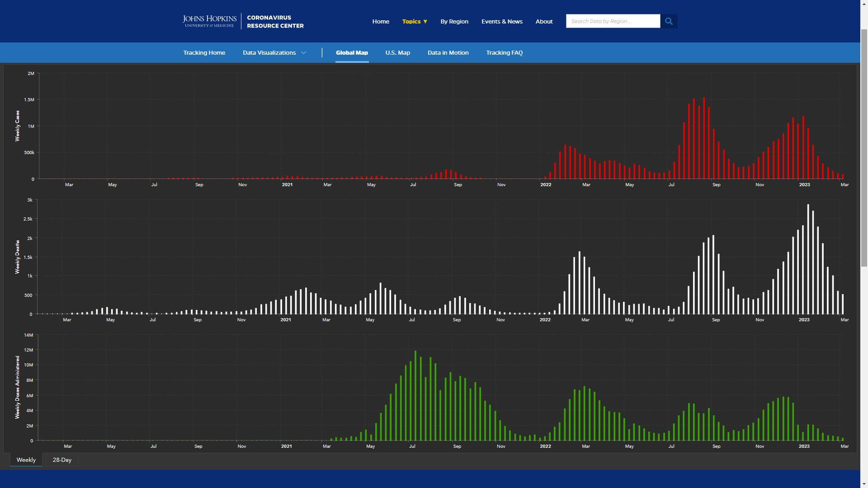Open the Topics dropdown menu
The image size is (868, 488).
(x=415, y=21)
